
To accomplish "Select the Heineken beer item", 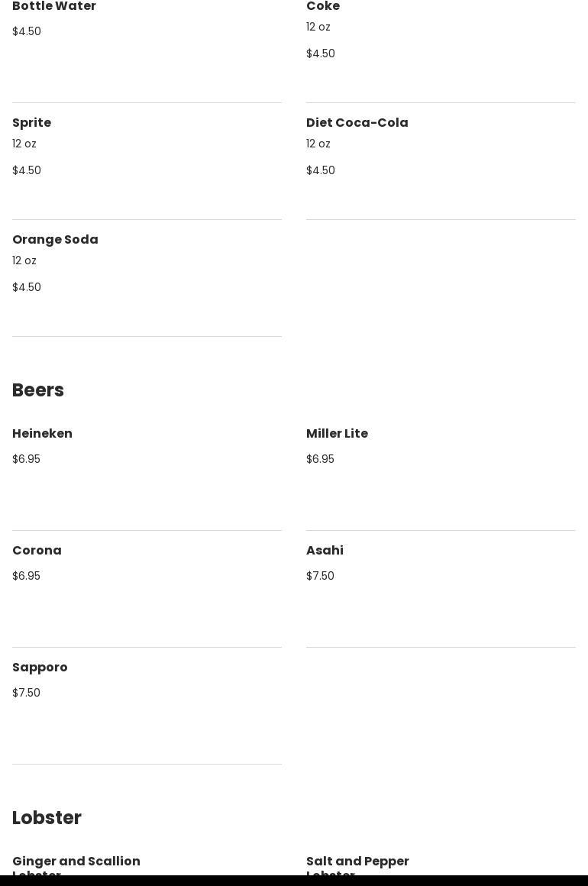I will tap(42, 434).
